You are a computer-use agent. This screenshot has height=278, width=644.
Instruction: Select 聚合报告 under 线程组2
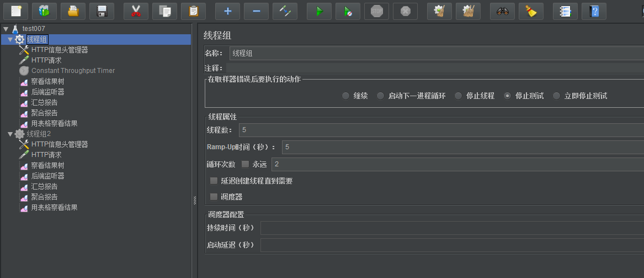click(44, 197)
